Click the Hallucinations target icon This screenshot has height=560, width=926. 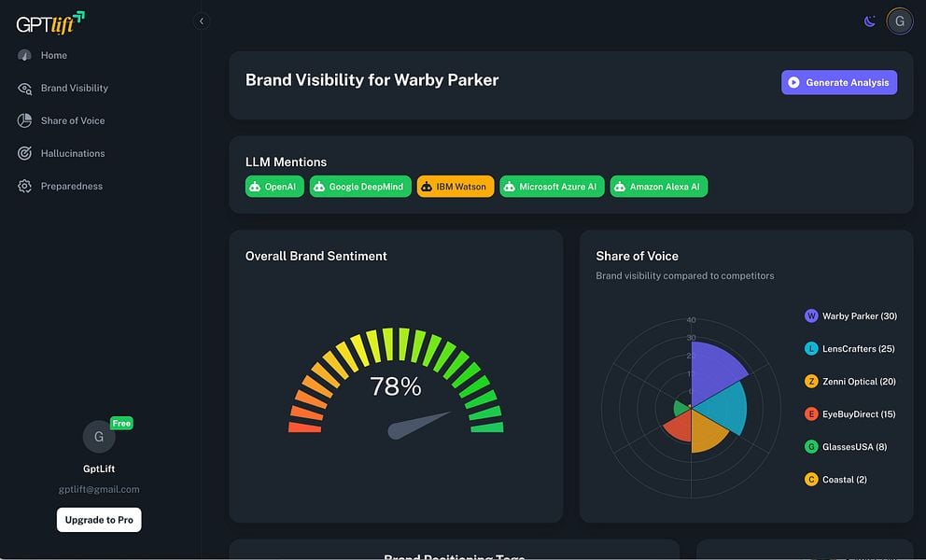click(24, 154)
